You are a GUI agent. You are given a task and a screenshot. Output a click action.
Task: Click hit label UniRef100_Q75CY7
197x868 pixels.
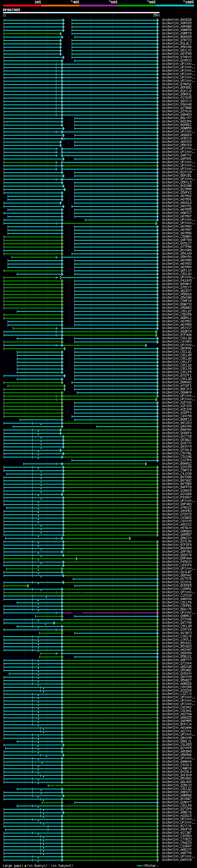point(177,287)
